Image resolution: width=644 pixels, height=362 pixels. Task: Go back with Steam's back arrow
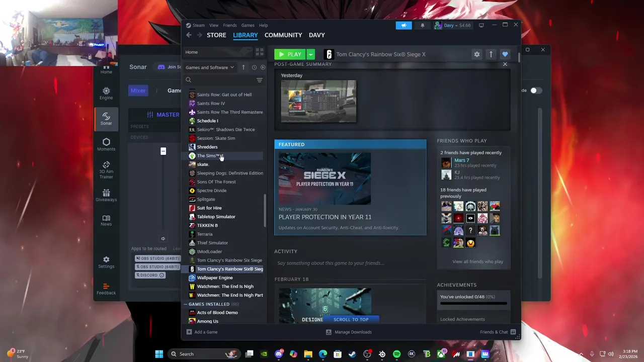[189, 35]
